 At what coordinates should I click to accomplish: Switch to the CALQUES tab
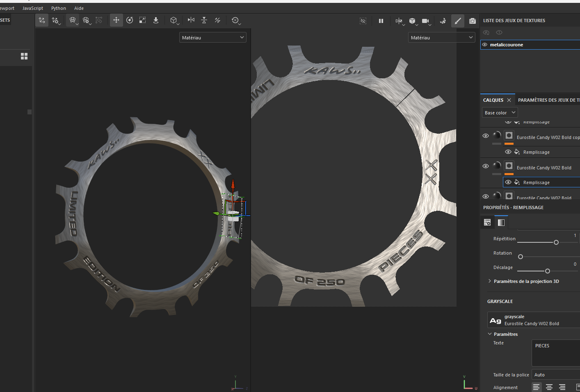click(493, 100)
